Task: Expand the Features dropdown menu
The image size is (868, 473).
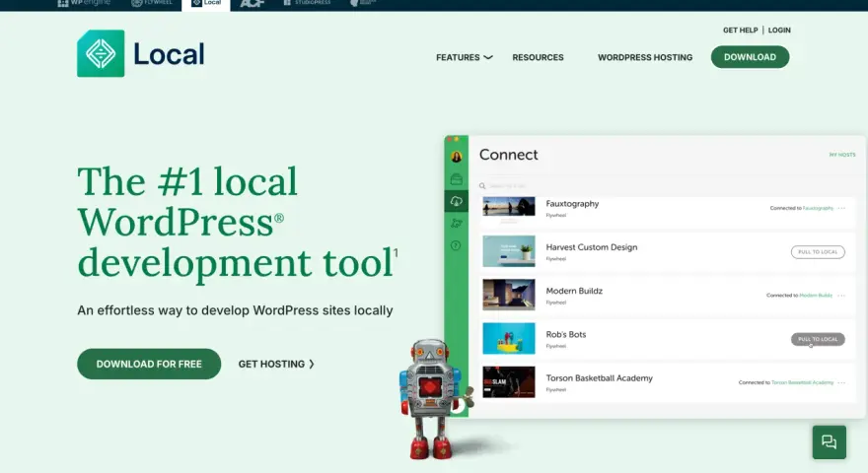Action: (464, 57)
